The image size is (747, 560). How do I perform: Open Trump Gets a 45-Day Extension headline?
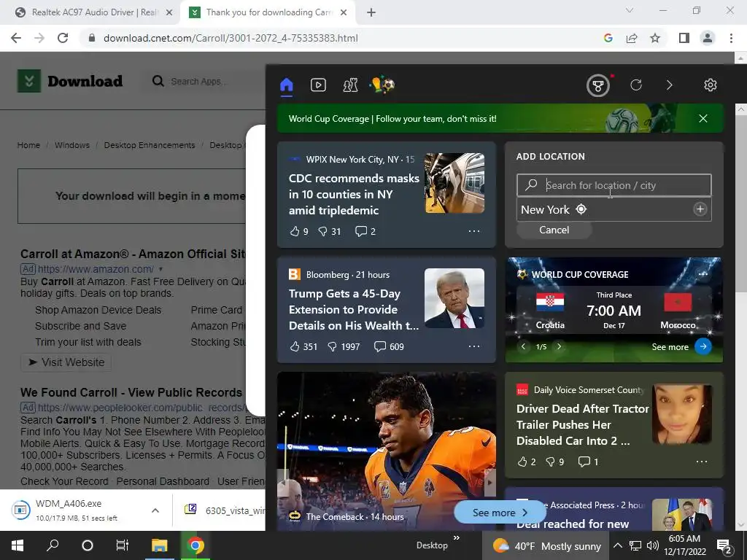pos(354,309)
